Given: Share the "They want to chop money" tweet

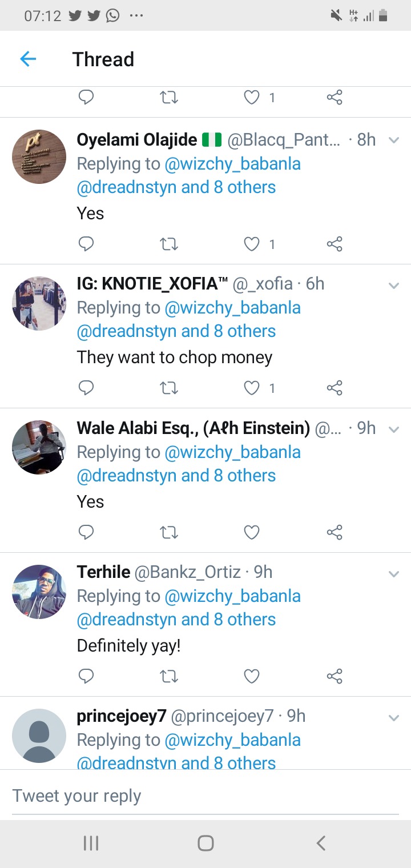Looking at the screenshot, I should click(x=335, y=388).
